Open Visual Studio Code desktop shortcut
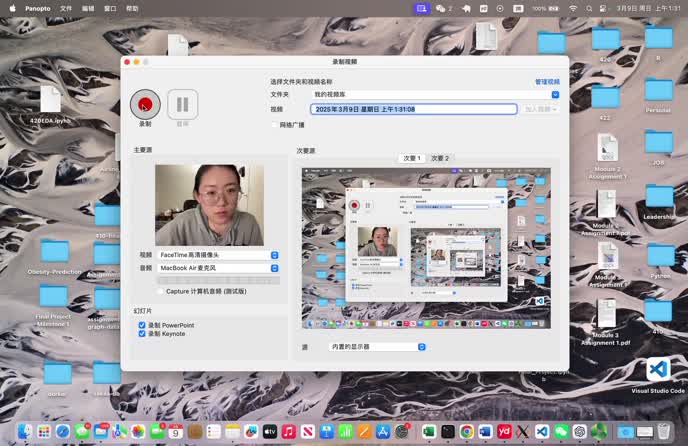The width and height of the screenshot is (688, 446). tap(658, 371)
